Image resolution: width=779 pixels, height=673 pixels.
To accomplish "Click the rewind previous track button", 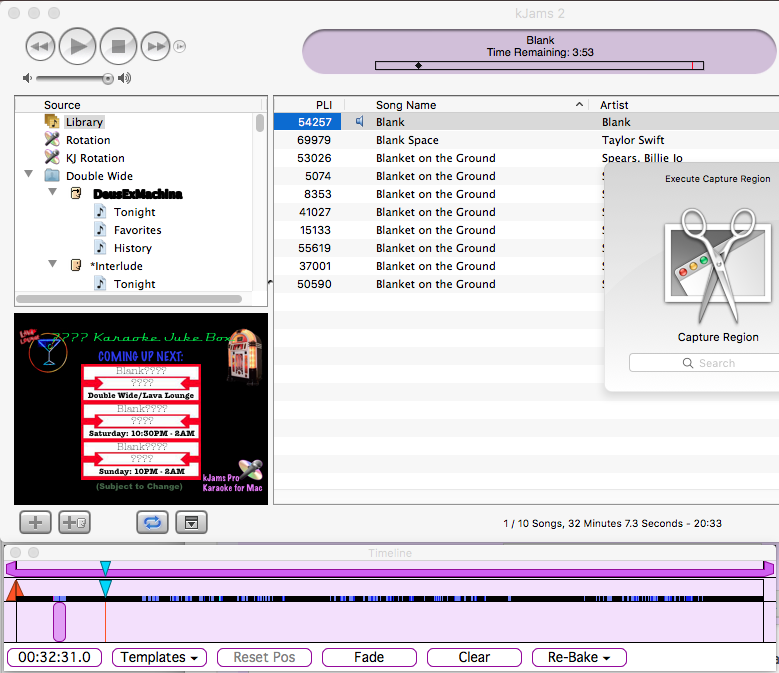I will click(x=39, y=46).
